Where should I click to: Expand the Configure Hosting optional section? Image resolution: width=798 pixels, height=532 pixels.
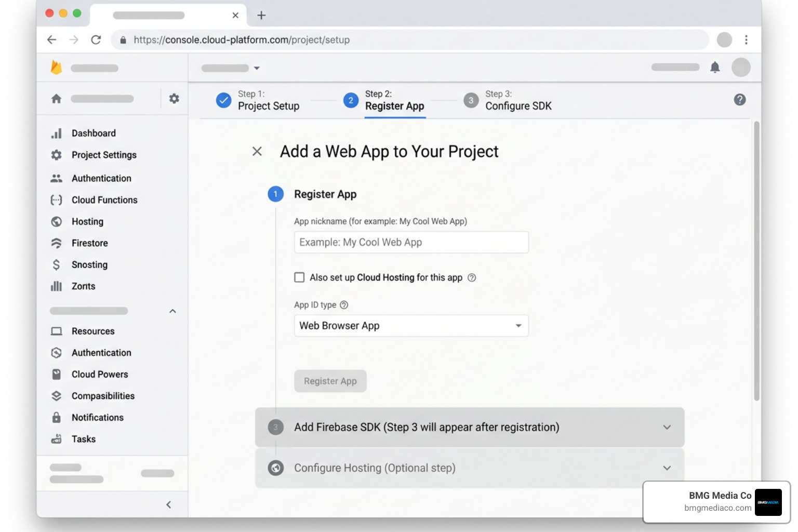tap(470, 468)
